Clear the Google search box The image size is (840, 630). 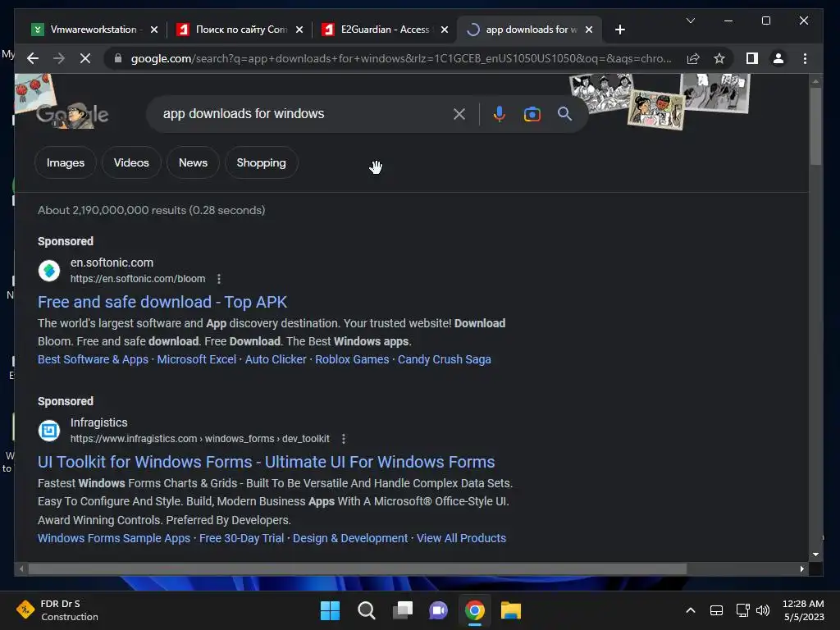[x=459, y=113]
